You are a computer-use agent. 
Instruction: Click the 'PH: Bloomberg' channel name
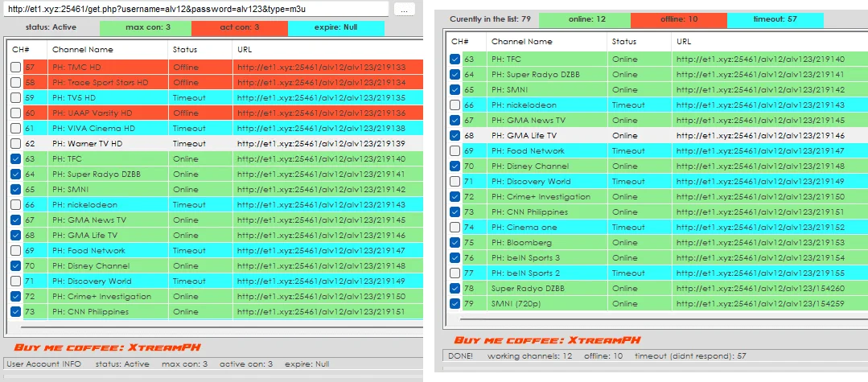[521, 243]
